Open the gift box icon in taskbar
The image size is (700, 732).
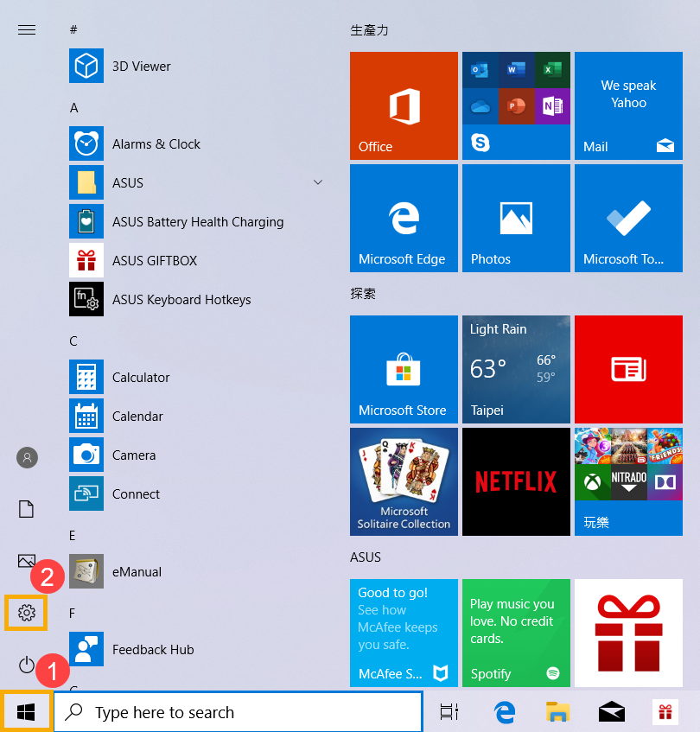[x=665, y=712]
